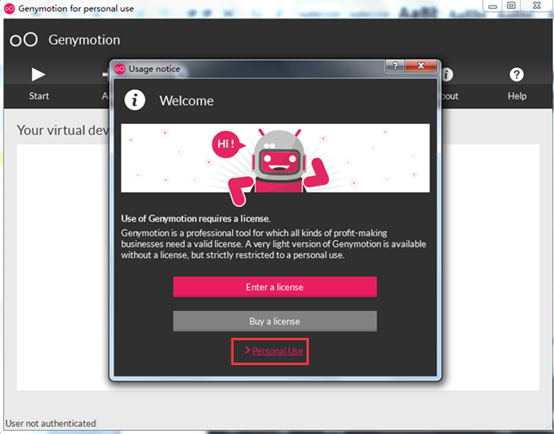
Task: Click the info icon next to Welcome
Action: [135, 100]
